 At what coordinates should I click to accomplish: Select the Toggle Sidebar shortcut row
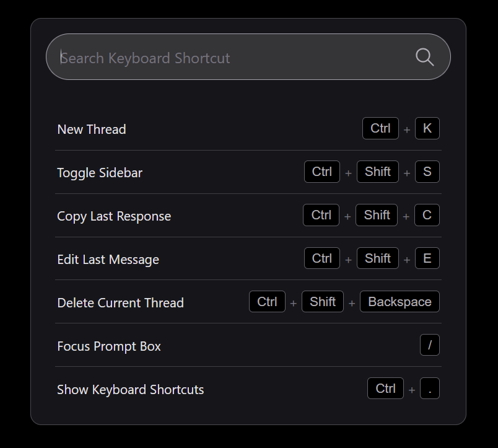(100, 173)
